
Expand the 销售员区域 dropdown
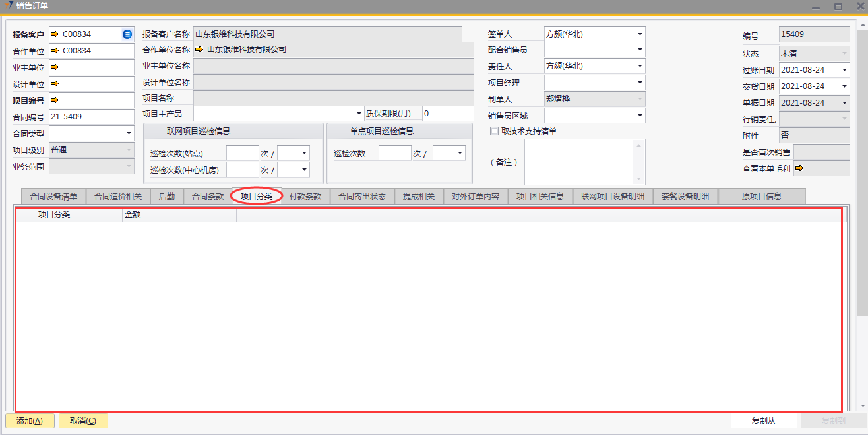[x=639, y=116]
